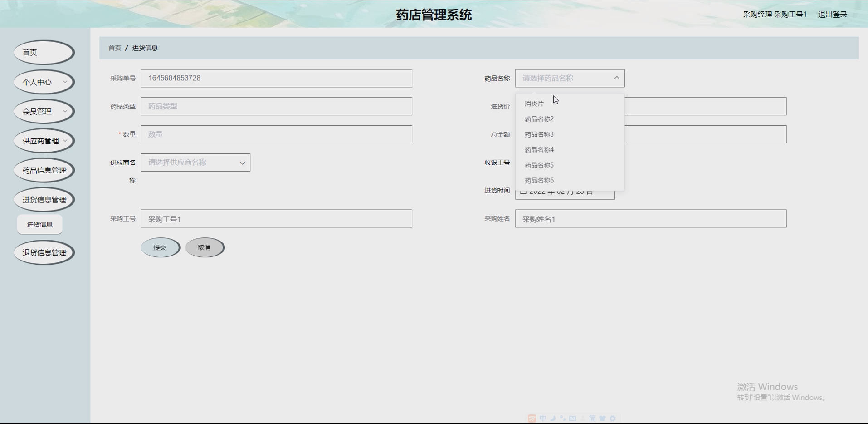Screen dimensions: 868x424
Task: Click into the 数量 input field
Action: [x=277, y=134]
